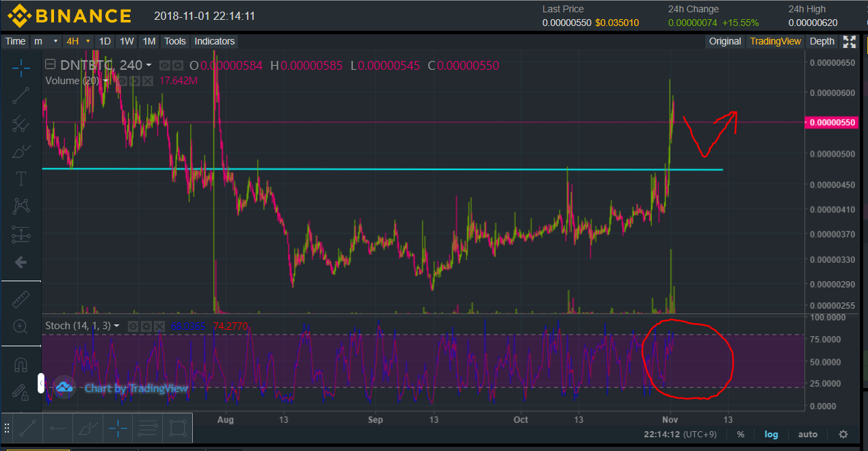Image resolution: width=868 pixels, height=451 pixels.
Task: Pick the brush drawing tool
Action: click(21, 151)
